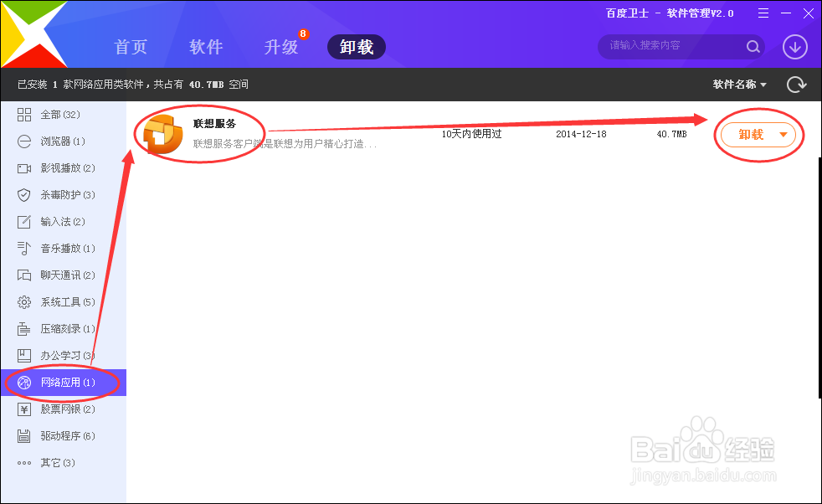
Task: Open the title bar hamburger menu
Action: (763, 13)
